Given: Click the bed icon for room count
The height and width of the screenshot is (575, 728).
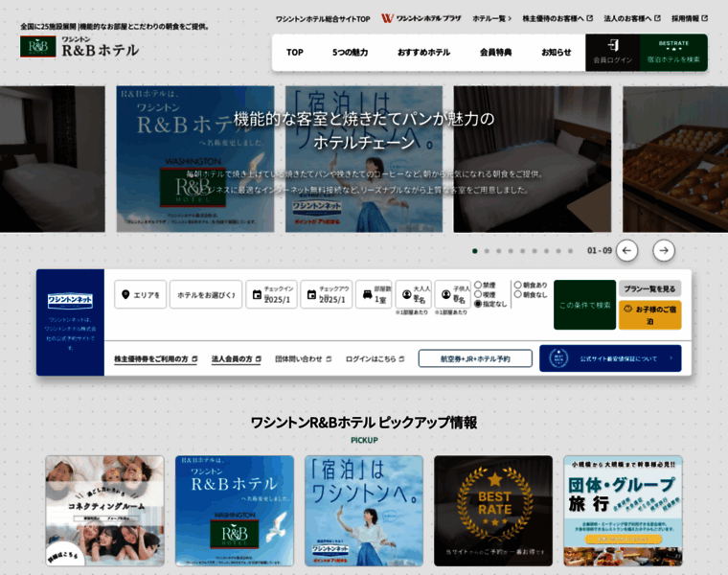Looking at the screenshot, I should click(x=367, y=294).
